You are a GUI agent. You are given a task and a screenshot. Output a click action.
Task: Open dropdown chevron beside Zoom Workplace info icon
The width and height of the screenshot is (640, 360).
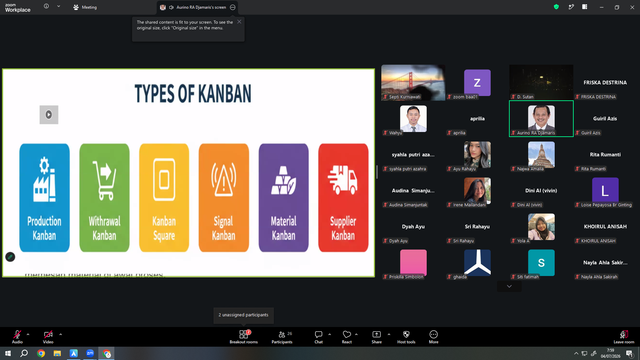[x=58, y=7]
